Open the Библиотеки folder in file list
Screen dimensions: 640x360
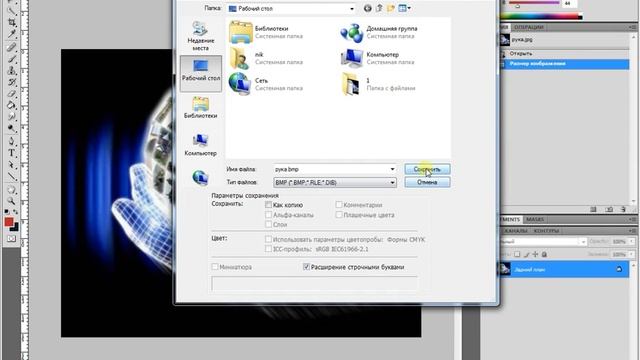coord(265,32)
